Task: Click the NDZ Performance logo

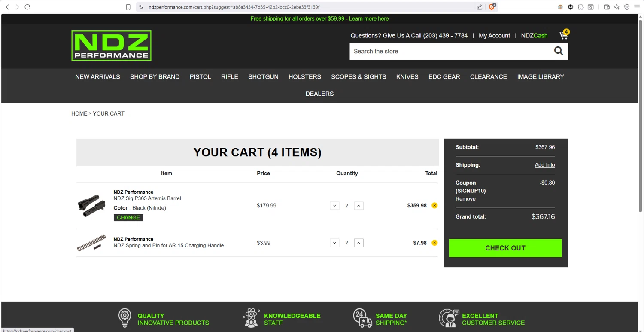Action: point(111,46)
